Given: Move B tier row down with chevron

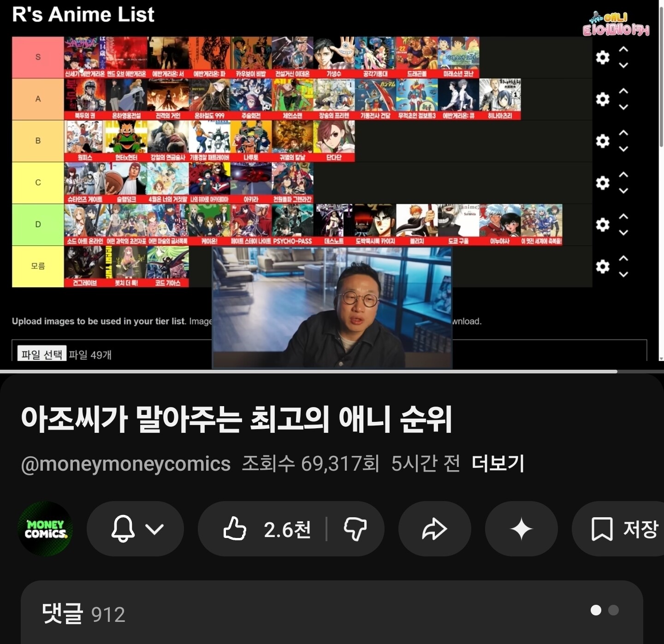Looking at the screenshot, I should pyautogui.click(x=623, y=149).
